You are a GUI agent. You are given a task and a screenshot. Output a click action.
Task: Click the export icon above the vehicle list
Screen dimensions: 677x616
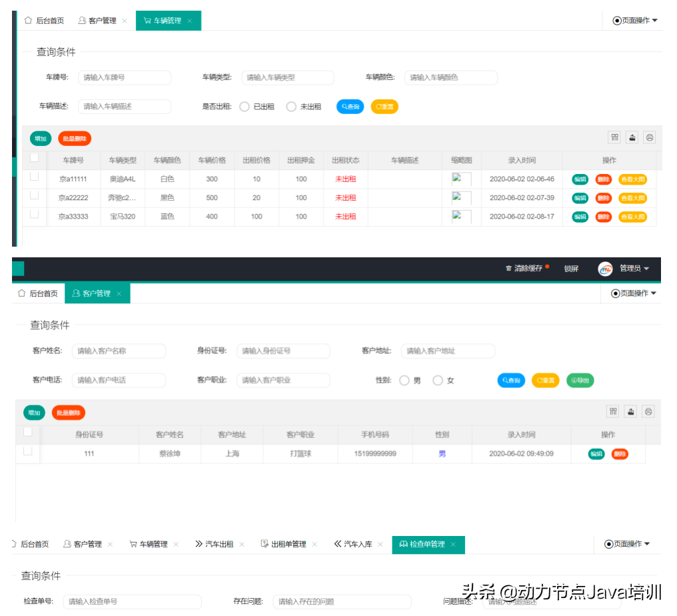(x=632, y=137)
